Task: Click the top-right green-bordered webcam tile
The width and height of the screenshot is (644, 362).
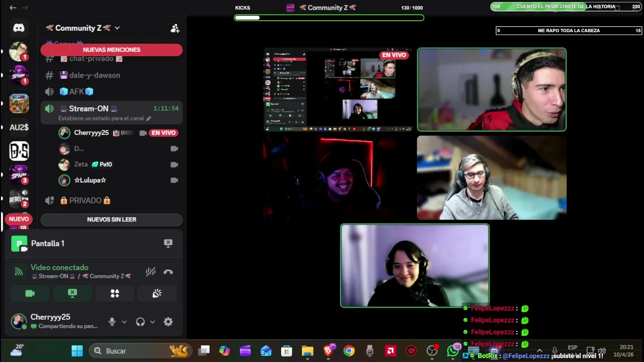Action: click(x=492, y=90)
